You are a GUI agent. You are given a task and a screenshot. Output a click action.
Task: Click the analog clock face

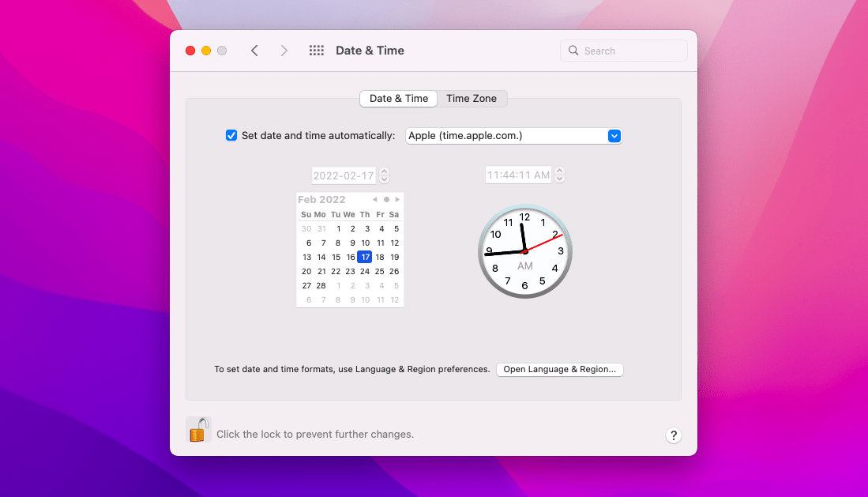click(524, 251)
